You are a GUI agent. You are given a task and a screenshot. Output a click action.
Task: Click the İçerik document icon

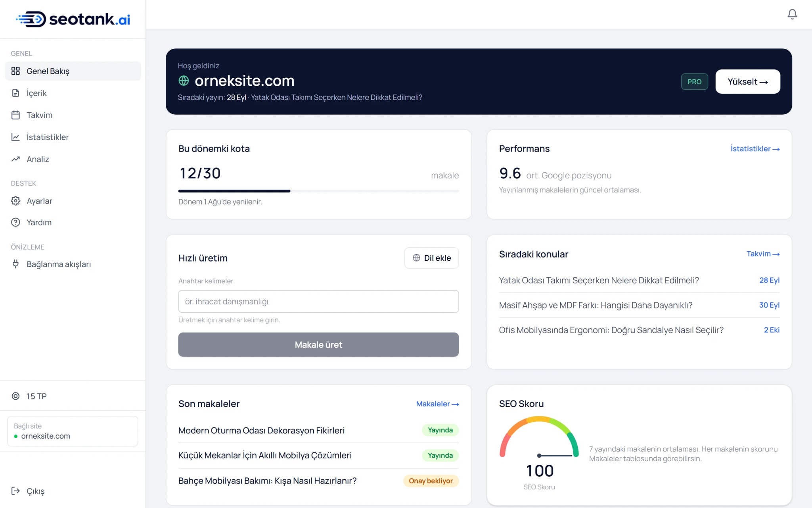(15, 93)
